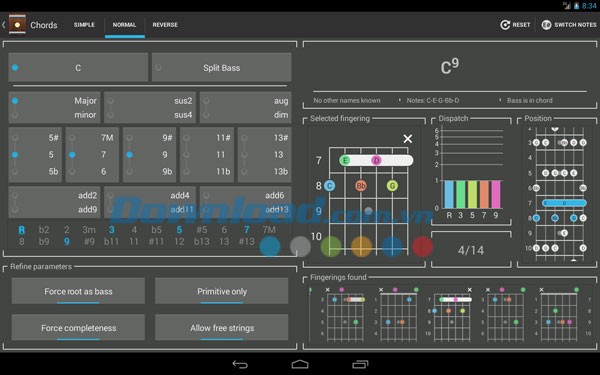This screenshot has width=600, height=375.
Task: Switch to the Simple tab
Action: (84, 24)
